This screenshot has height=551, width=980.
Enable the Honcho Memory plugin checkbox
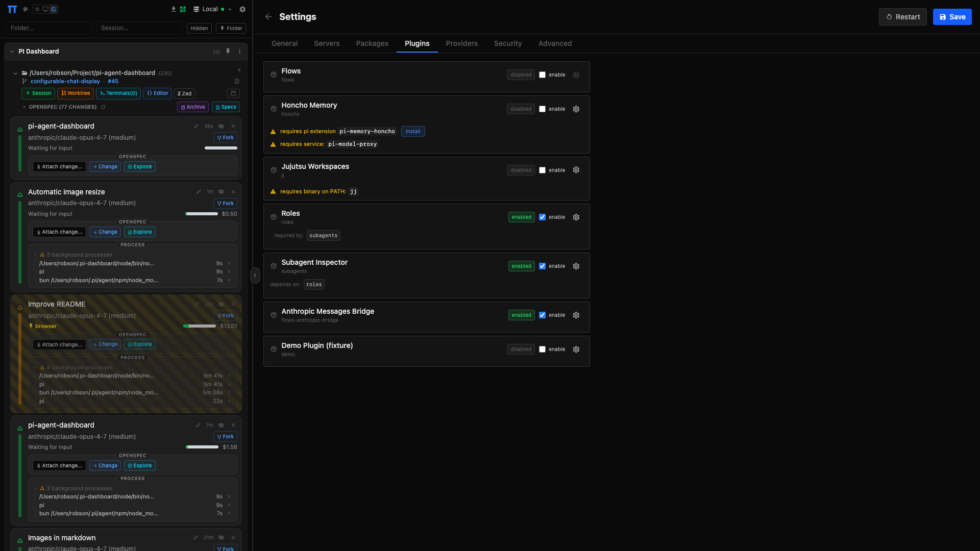(x=542, y=109)
